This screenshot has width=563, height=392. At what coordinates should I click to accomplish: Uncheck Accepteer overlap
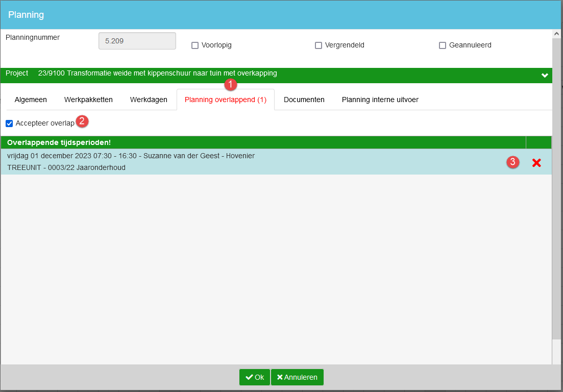pos(9,124)
